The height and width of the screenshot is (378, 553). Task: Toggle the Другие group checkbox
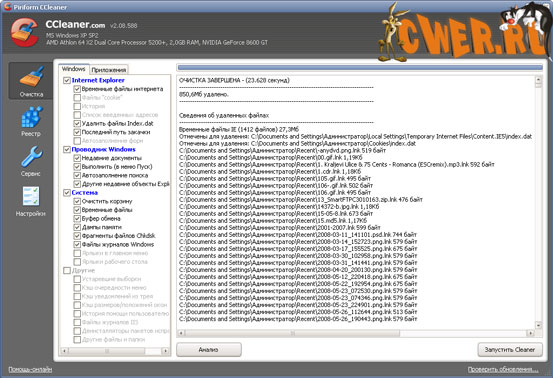tap(67, 270)
